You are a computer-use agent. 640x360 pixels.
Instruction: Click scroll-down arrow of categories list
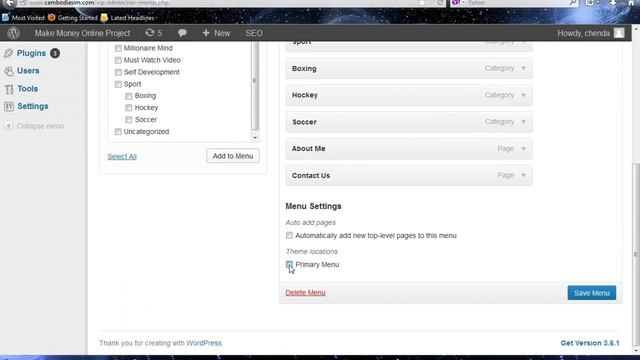pos(255,138)
